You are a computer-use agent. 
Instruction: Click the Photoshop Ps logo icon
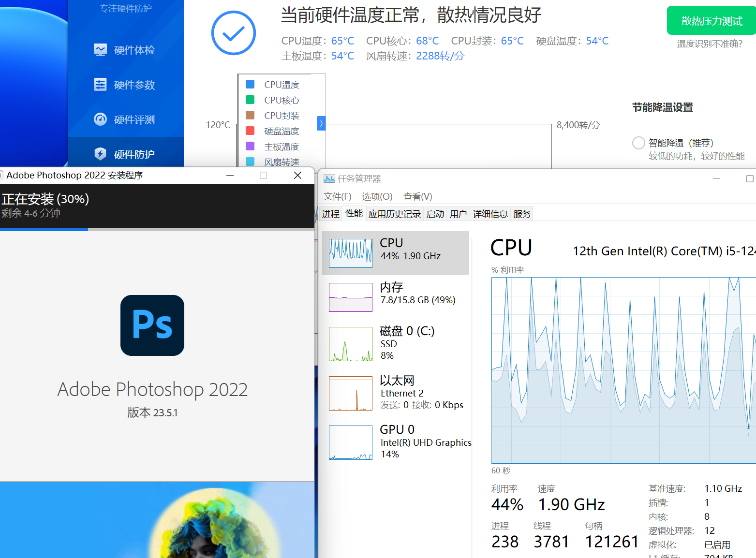tap(152, 325)
